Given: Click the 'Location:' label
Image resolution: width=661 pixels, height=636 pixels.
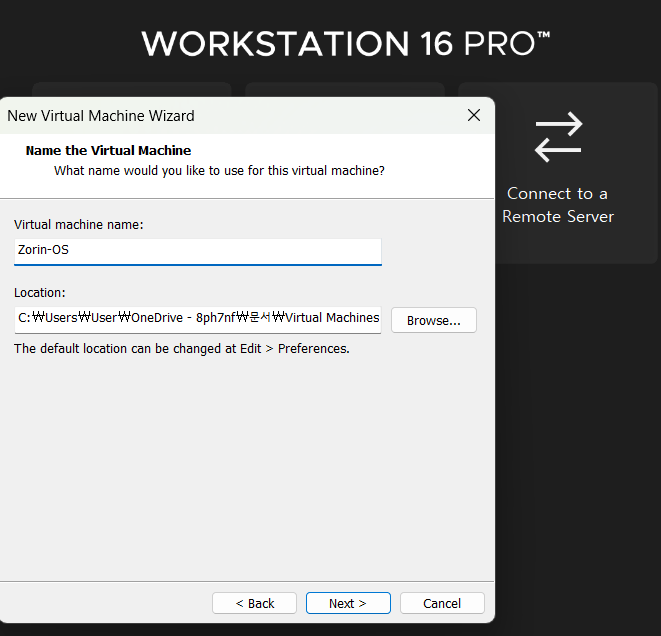Looking at the screenshot, I should click(40, 293).
